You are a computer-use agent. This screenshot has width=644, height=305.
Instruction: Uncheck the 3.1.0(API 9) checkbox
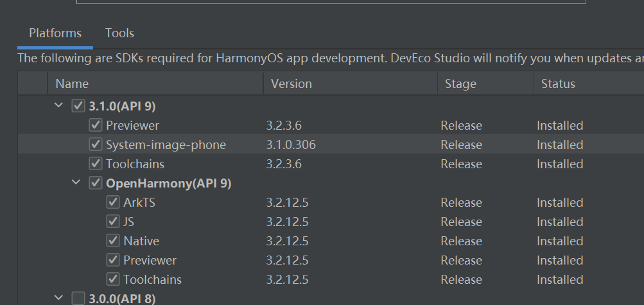coord(78,105)
